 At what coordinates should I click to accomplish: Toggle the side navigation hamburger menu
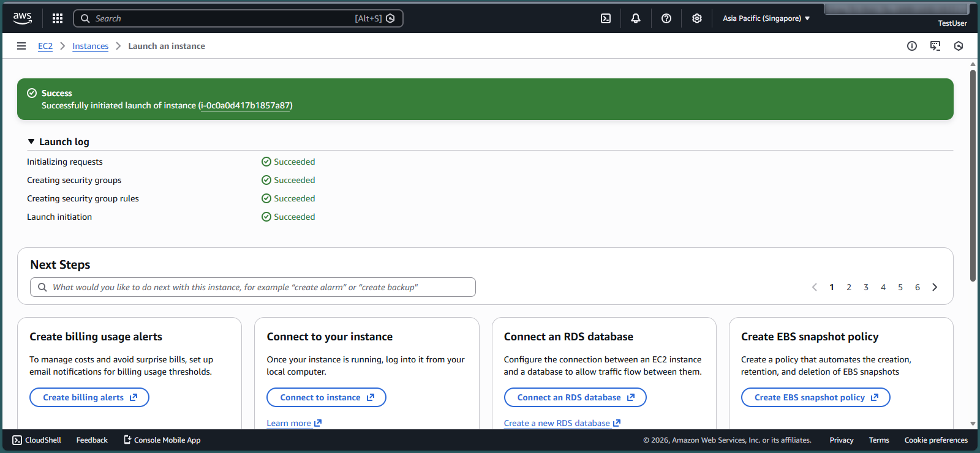pos(21,46)
